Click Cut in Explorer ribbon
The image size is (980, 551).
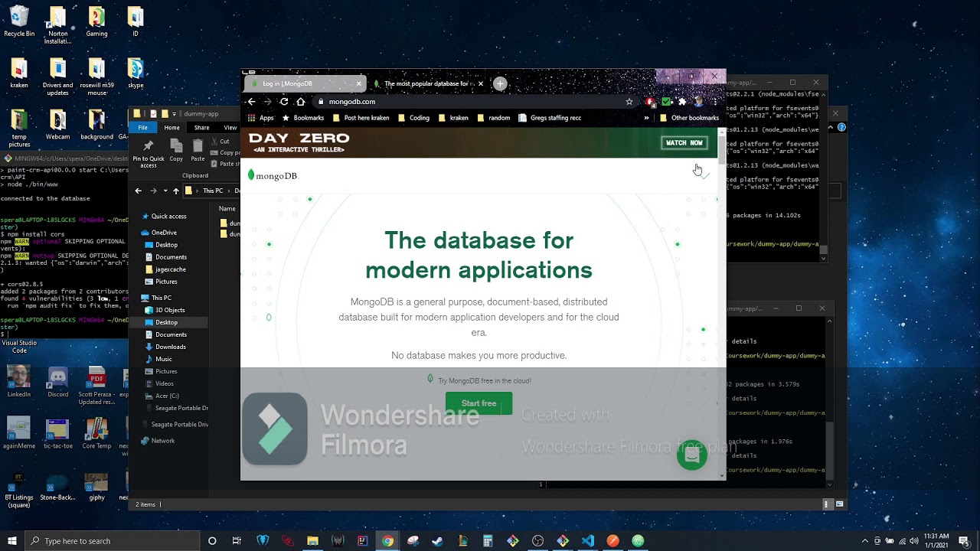[x=219, y=142]
